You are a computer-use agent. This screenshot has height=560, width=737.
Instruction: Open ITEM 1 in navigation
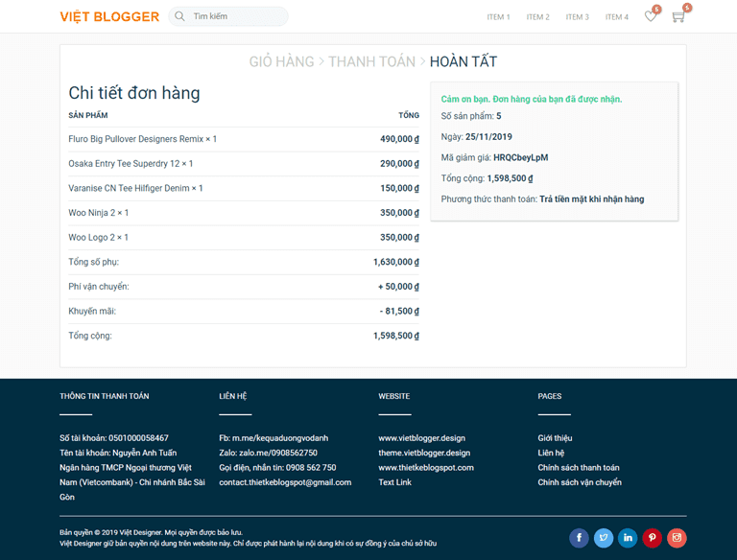point(498,17)
